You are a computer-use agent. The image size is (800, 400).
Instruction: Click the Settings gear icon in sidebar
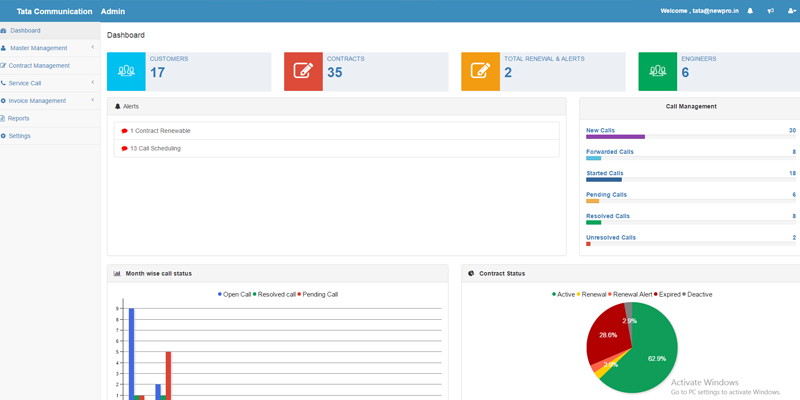3,136
